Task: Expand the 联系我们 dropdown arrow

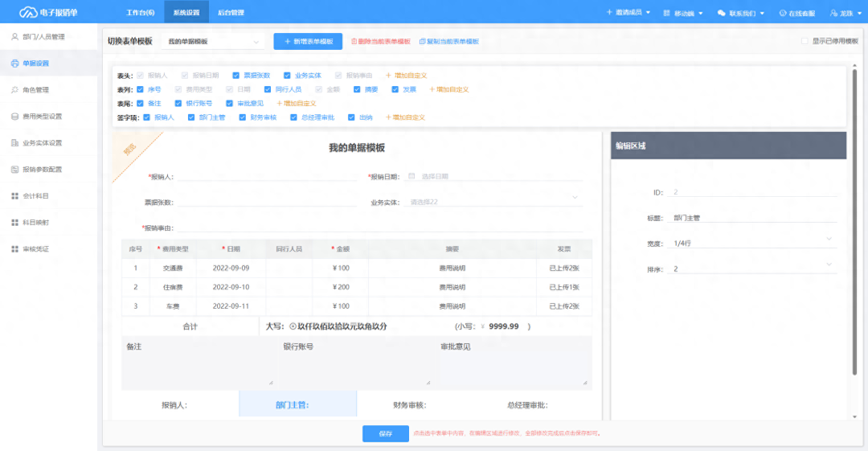Action: click(x=762, y=14)
